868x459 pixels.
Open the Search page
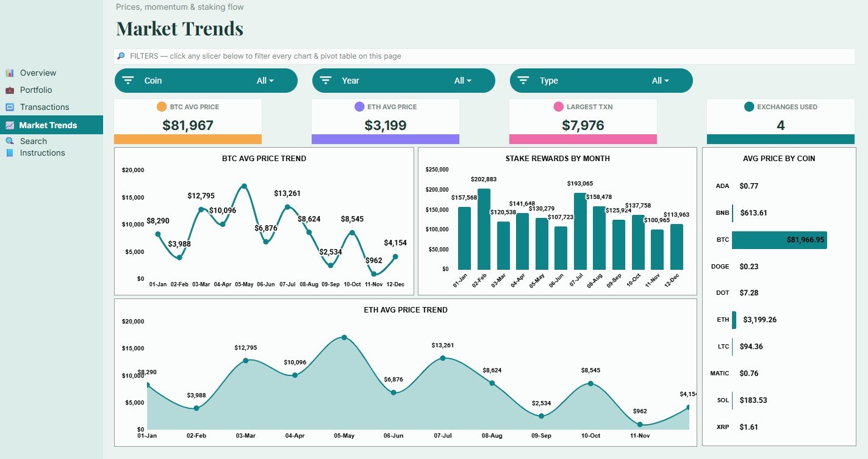click(34, 141)
